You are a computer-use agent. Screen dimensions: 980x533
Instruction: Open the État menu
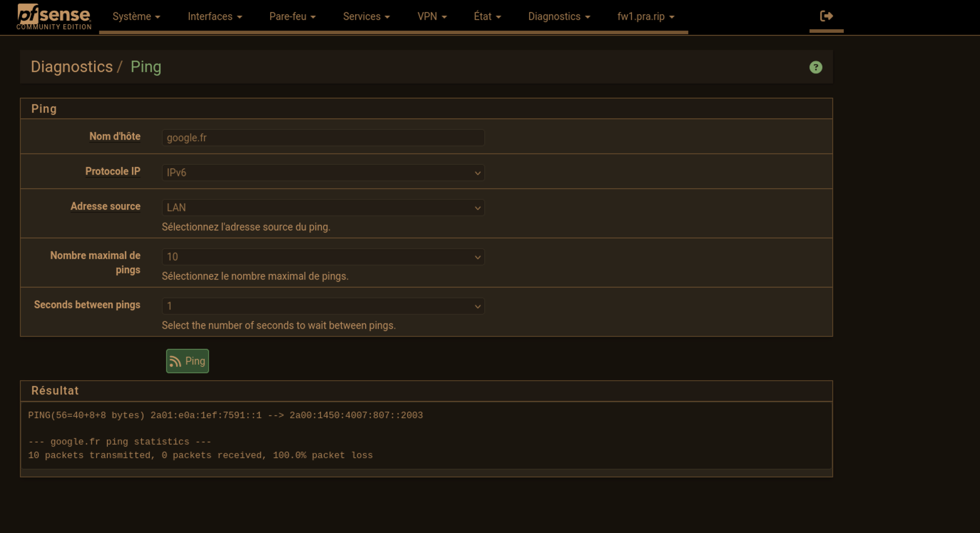coord(488,16)
